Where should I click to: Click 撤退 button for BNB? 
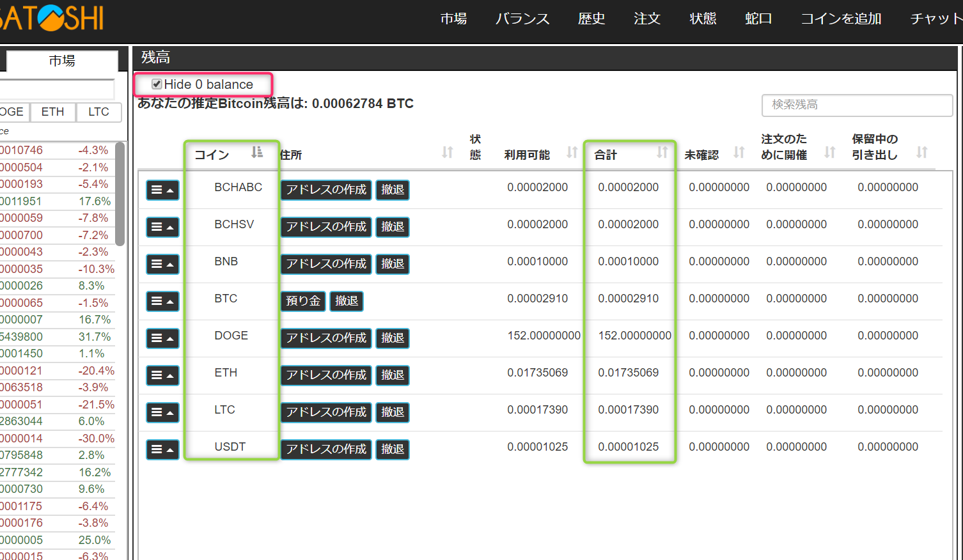click(x=393, y=264)
